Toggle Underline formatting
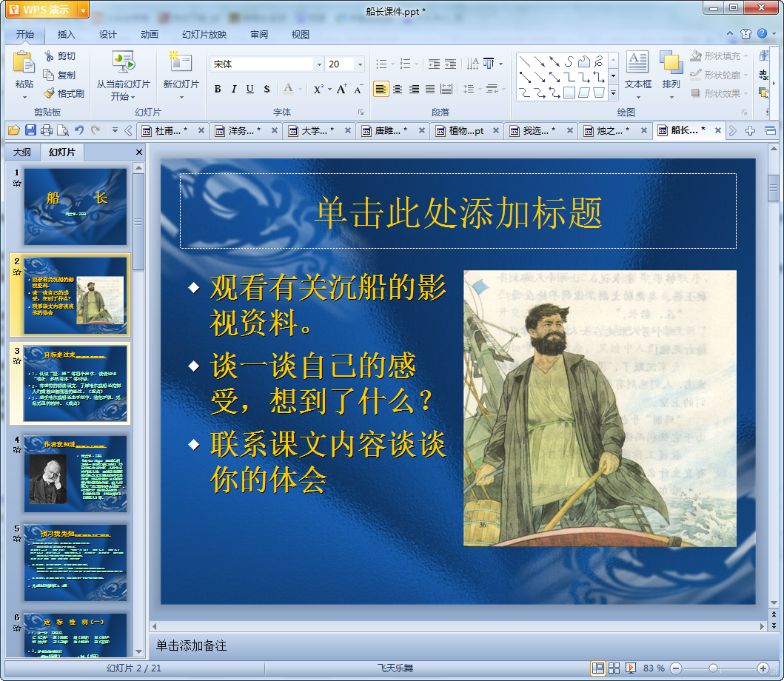 pos(250,89)
